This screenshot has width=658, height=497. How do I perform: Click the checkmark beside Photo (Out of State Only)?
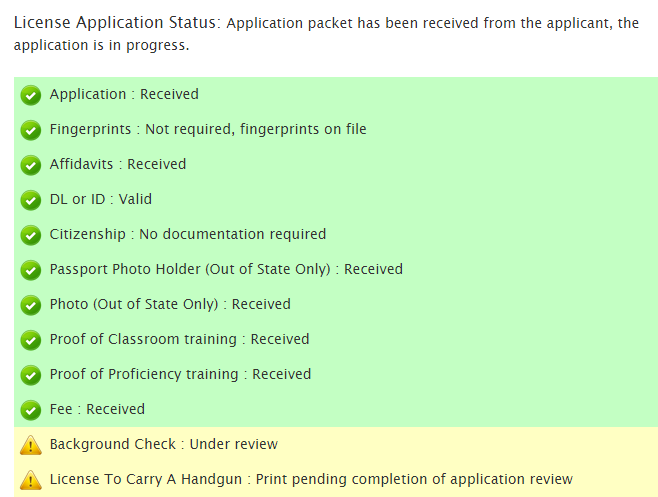pyautogui.click(x=31, y=305)
